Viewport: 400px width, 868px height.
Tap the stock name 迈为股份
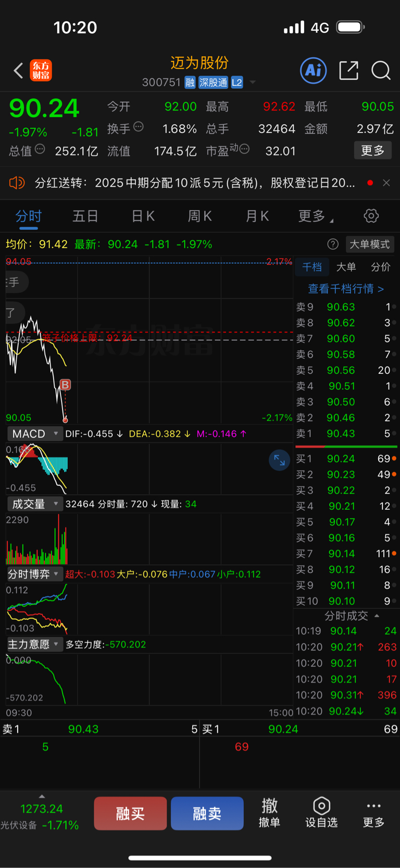click(x=199, y=63)
